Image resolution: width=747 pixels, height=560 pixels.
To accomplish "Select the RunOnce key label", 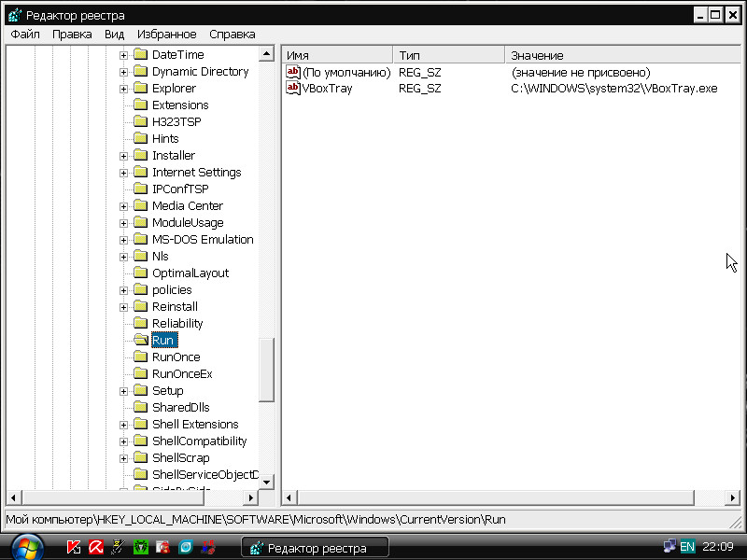I will pyautogui.click(x=176, y=357).
